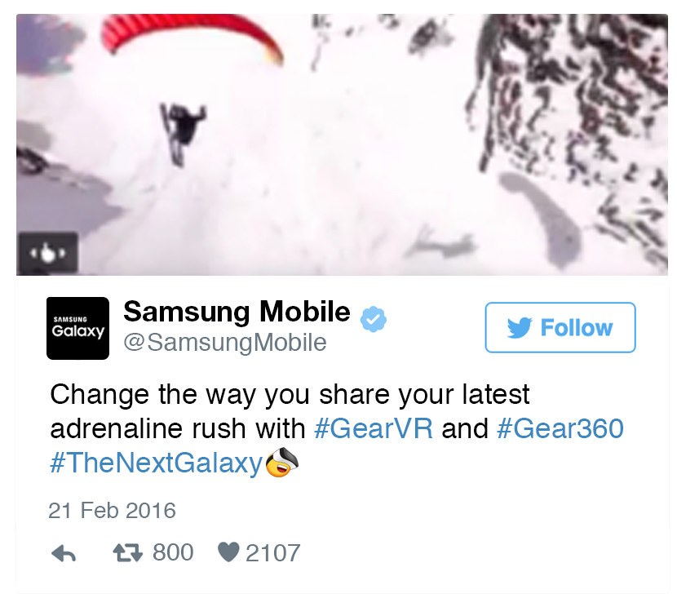Click the 360 pan icon on video

coord(48,253)
